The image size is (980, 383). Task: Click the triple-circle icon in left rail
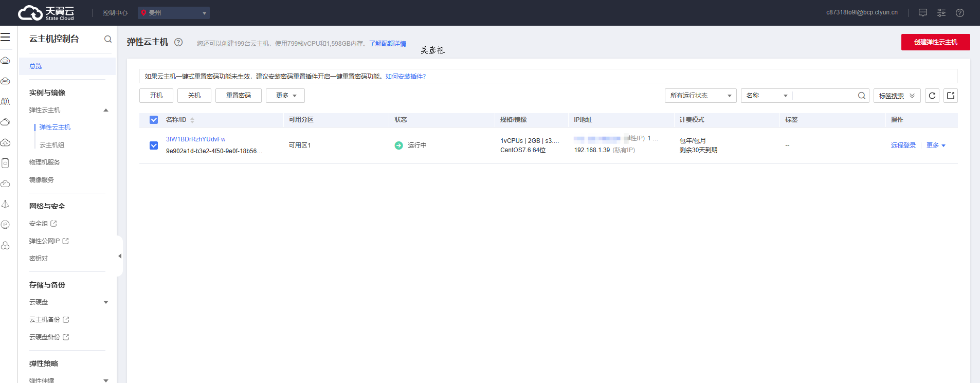tap(5, 246)
